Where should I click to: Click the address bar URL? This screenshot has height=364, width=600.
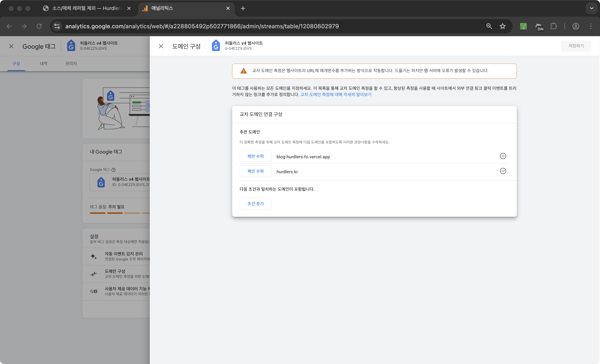pos(202,26)
